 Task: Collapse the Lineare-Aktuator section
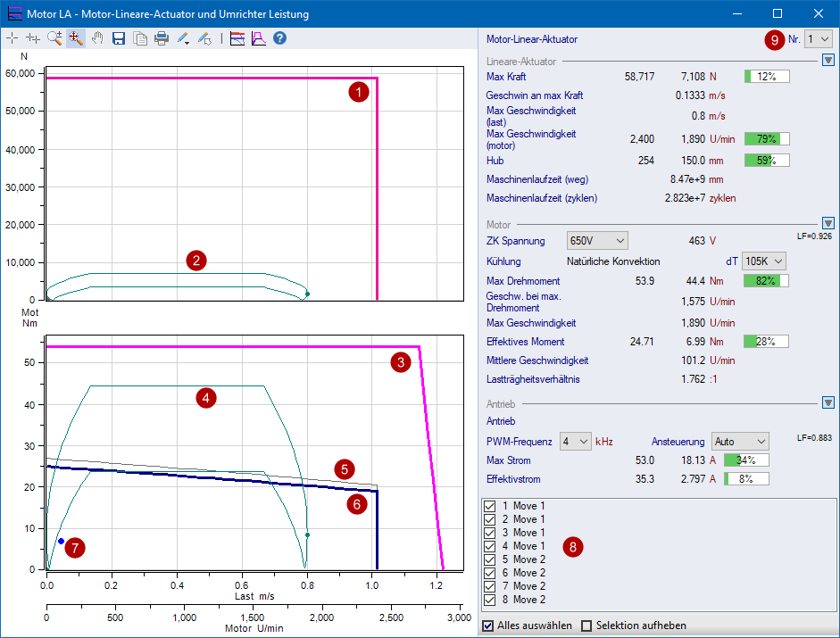pos(828,61)
